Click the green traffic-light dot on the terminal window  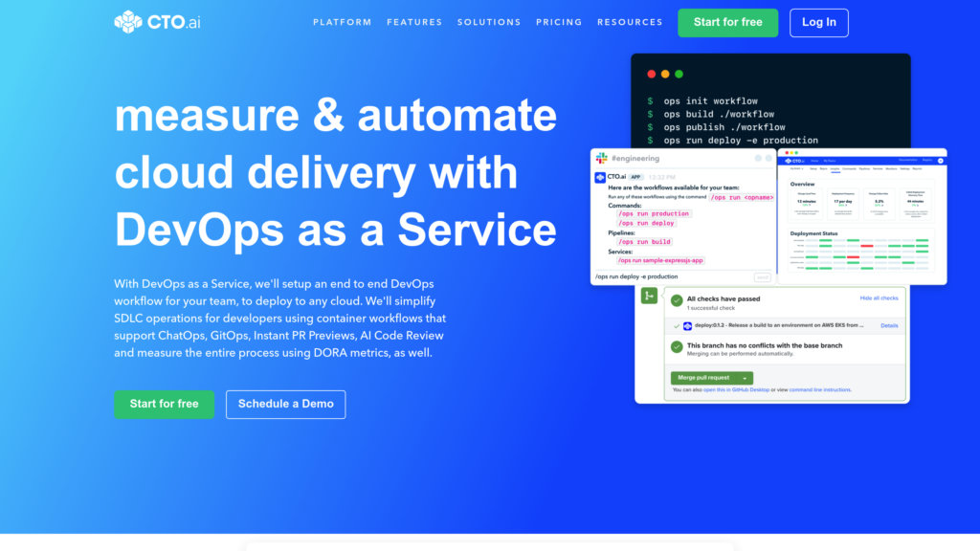(680, 73)
